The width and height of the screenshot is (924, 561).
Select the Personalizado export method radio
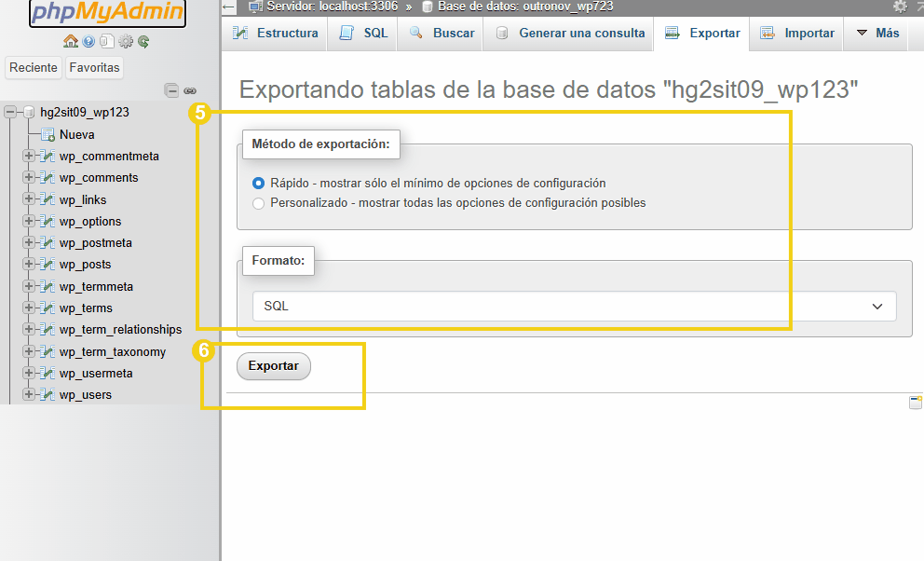[x=258, y=204]
